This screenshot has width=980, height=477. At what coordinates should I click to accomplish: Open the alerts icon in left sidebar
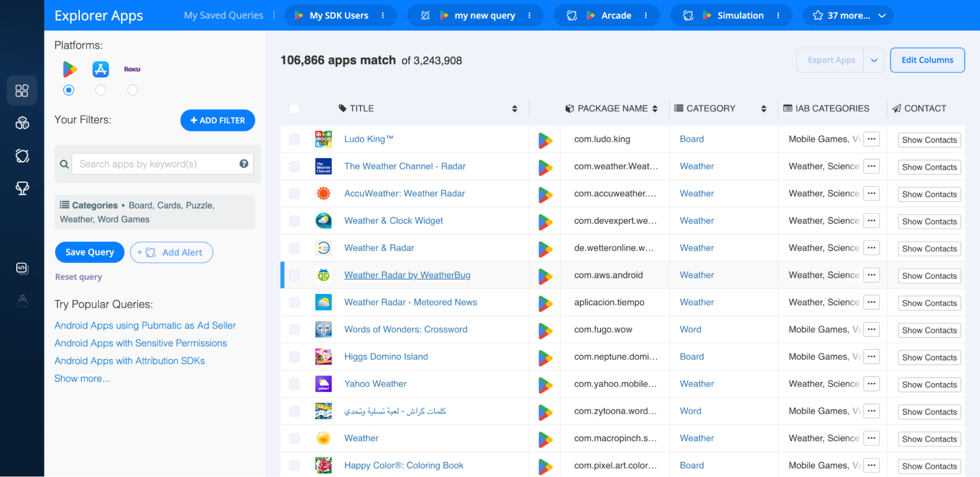[x=22, y=156]
